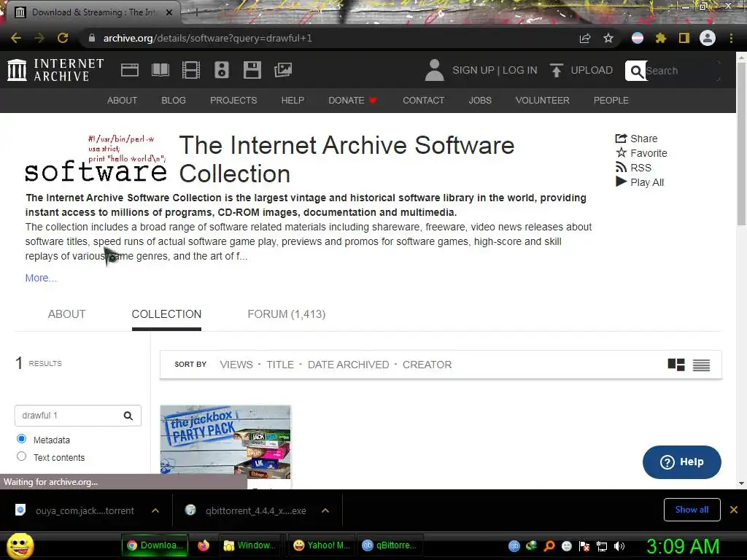The height and width of the screenshot is (560, 747).
Task: Open CONTACT in the navigation bar
Action: point(424,101)
